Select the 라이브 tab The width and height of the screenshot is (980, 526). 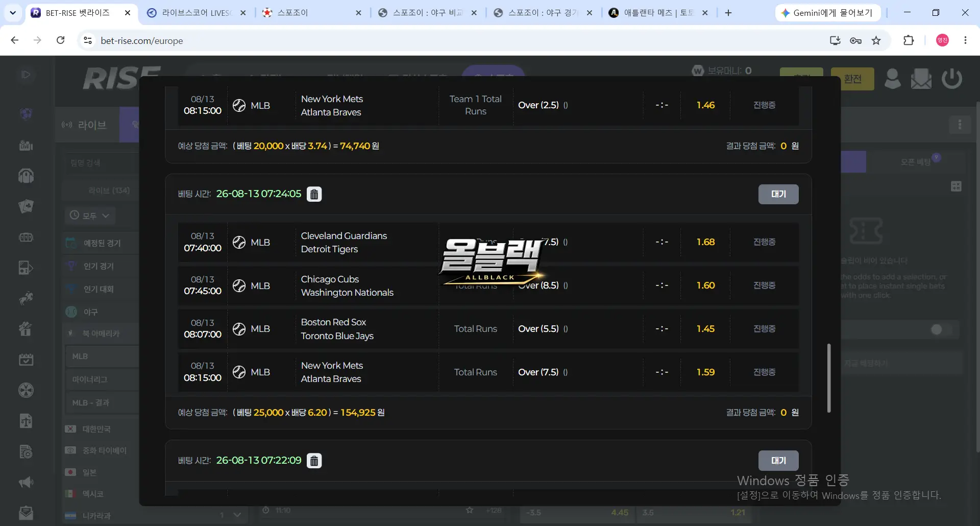coord(87,125)
